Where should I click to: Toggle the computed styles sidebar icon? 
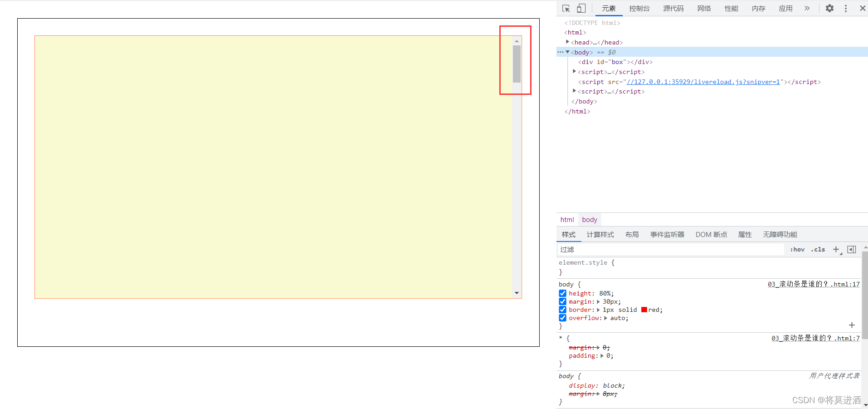(852, 249)
